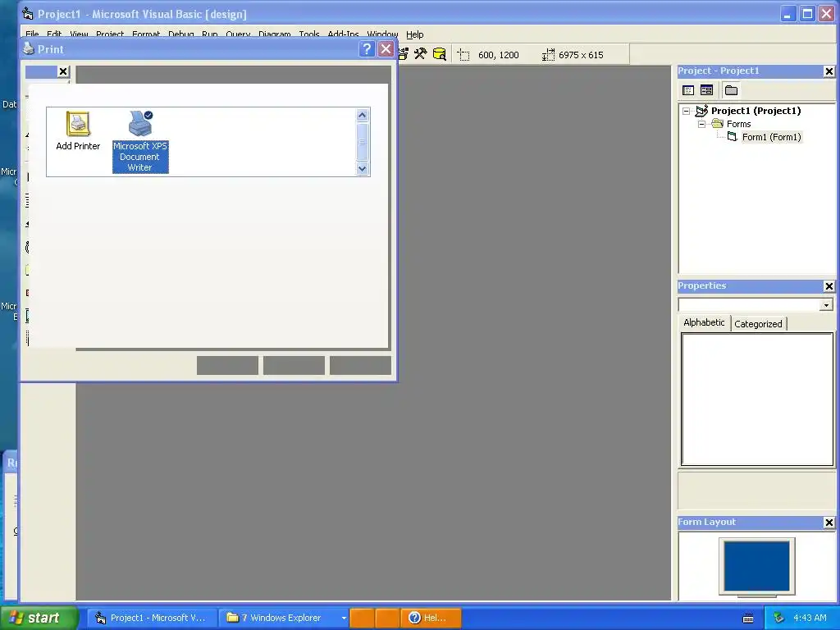Close the Form Layout panel
The width and height of the screenshot is (840, 630).
[829, 523]
